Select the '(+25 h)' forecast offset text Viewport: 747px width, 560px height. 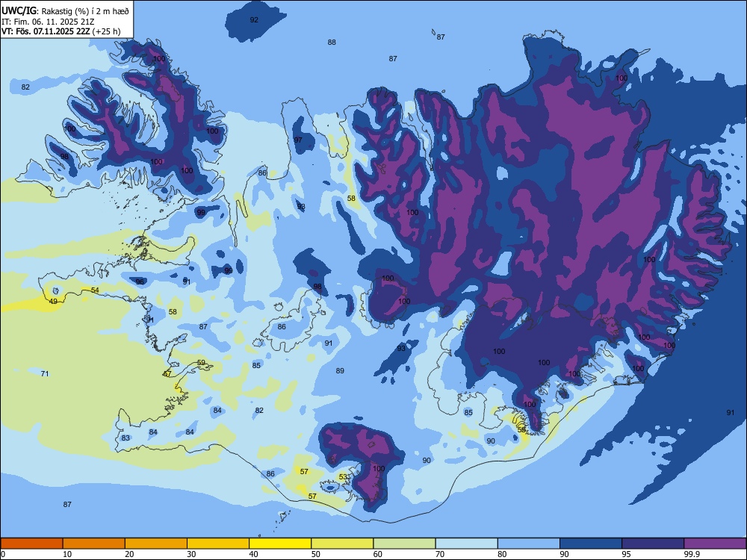point(106,32)
